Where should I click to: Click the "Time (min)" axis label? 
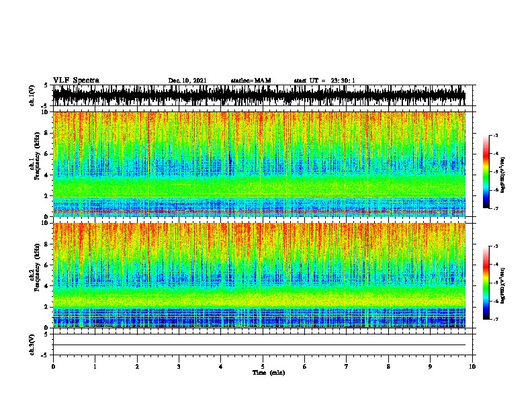269,373
